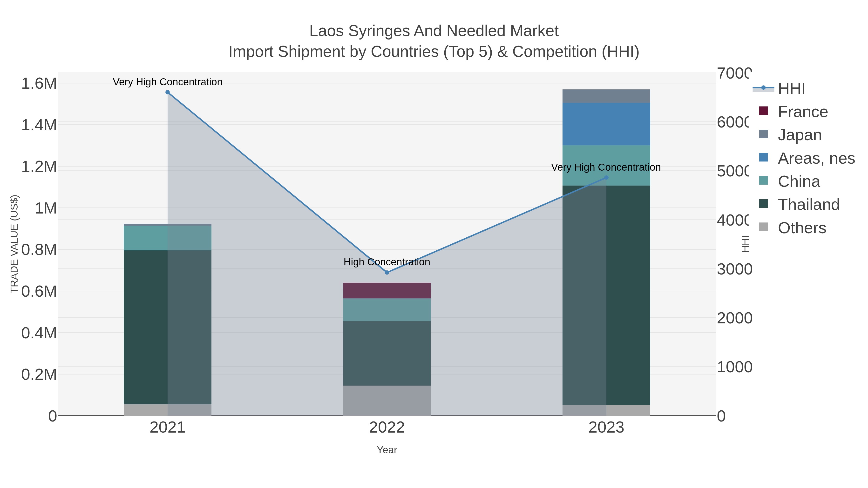
Task: Select the China bar segment in 2023
Action: (x=606, y=165)
